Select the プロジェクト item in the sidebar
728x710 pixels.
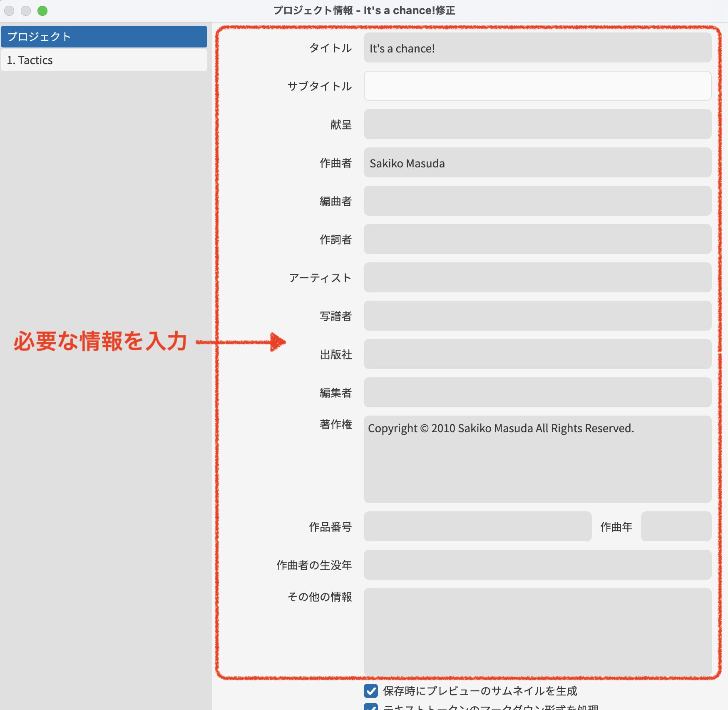(104, 37)
